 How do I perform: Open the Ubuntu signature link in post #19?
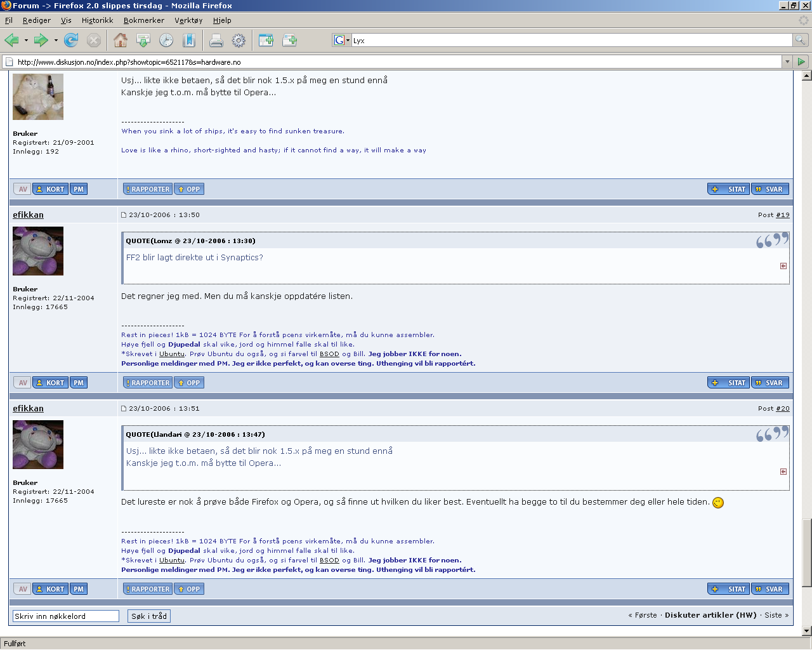coord(172,354)
